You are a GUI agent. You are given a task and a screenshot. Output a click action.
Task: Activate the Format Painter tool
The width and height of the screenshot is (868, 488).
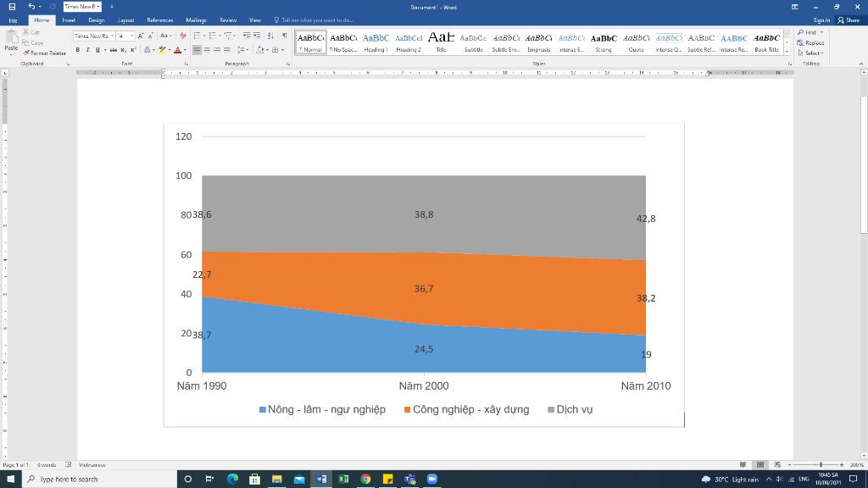[44, 53]
